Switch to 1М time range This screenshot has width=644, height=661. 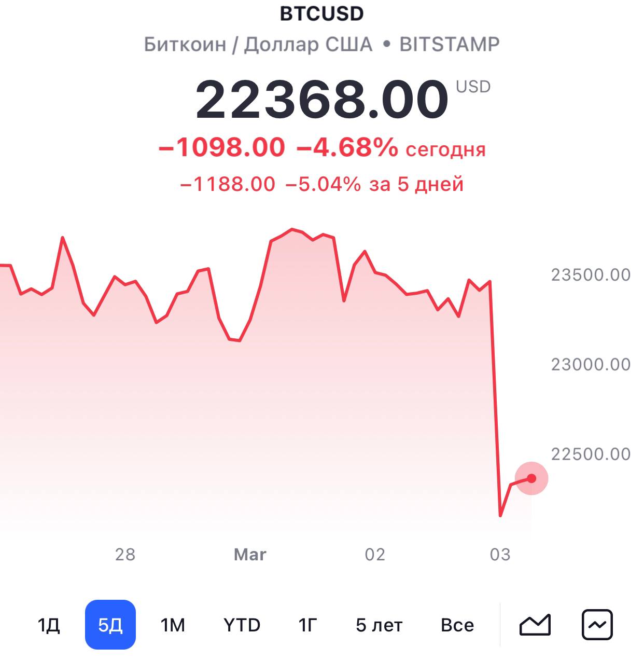point(173,625)
